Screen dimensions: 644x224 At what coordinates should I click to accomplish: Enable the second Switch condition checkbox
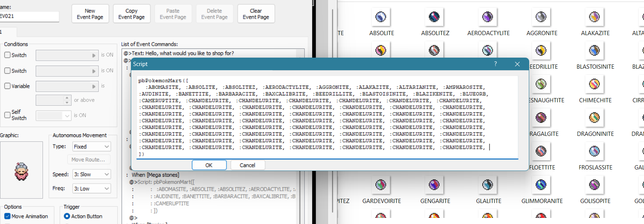(x=7, y=71)
